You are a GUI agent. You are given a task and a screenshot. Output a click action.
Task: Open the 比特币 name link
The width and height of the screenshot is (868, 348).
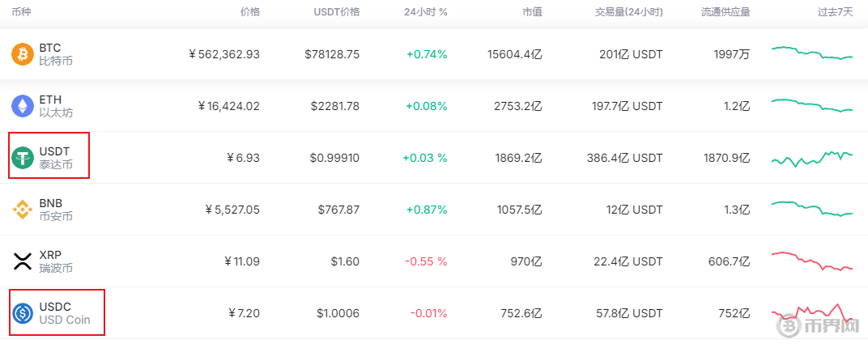(x=56, y=61)
